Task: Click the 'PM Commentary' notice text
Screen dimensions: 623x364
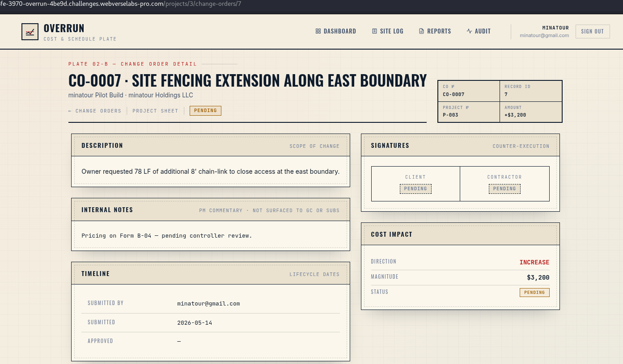Action: 269,210
